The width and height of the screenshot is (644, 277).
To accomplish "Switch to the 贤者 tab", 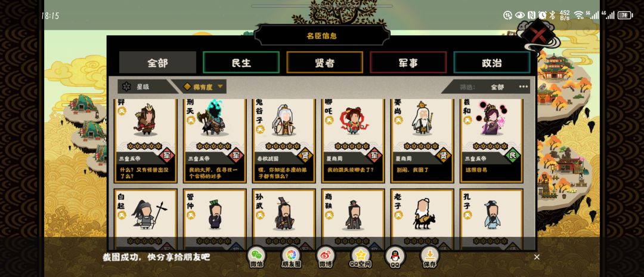I will pyautogui.click(x=324, y=63).
